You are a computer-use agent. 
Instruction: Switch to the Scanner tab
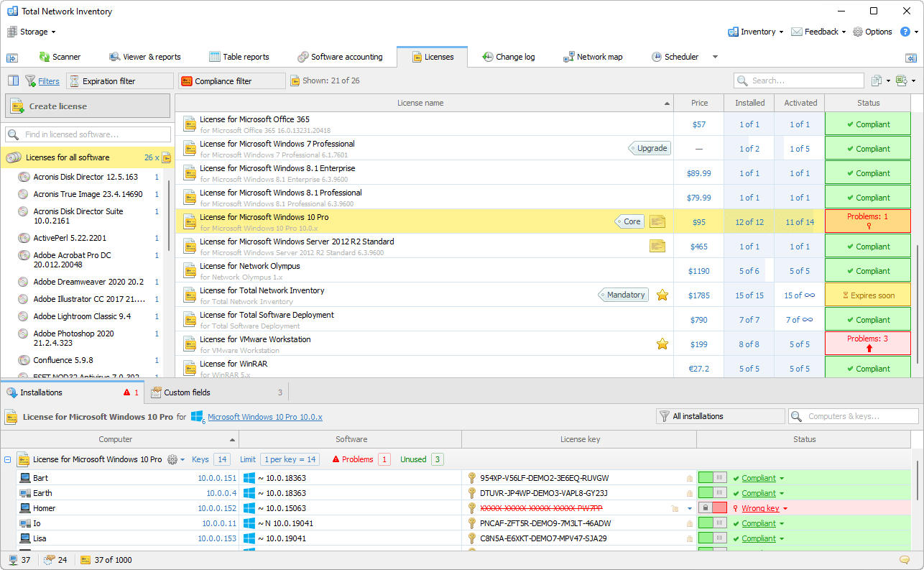click(60, 57)
